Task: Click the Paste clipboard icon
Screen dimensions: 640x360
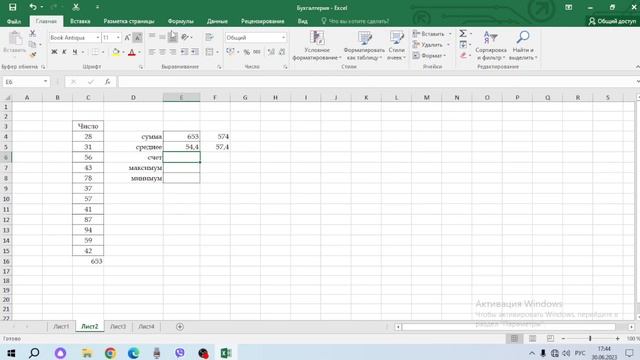Action: pyautogui.click(x=15, y=39)
